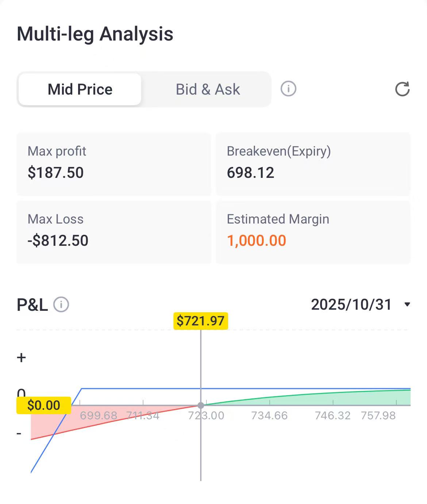427x504 pixels.
Task: Click the Estimated Margin 1,000.00 value
Action: tap(257, 241)
